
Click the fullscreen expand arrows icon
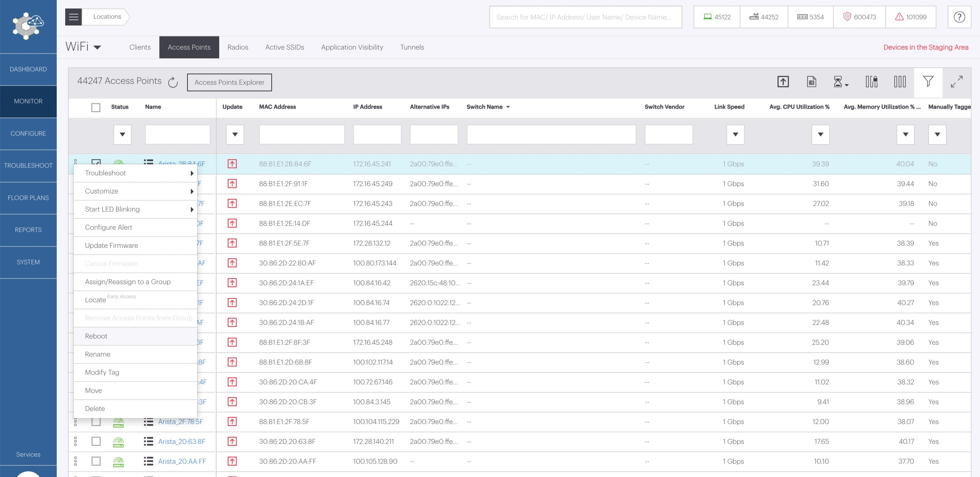coord(957,82)
